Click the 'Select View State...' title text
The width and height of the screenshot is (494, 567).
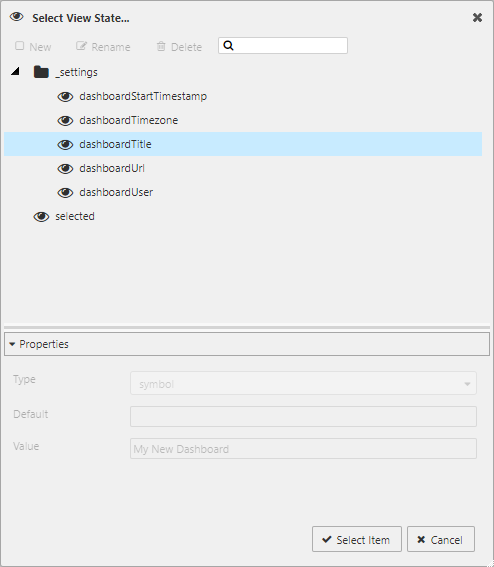pos(81,18)
